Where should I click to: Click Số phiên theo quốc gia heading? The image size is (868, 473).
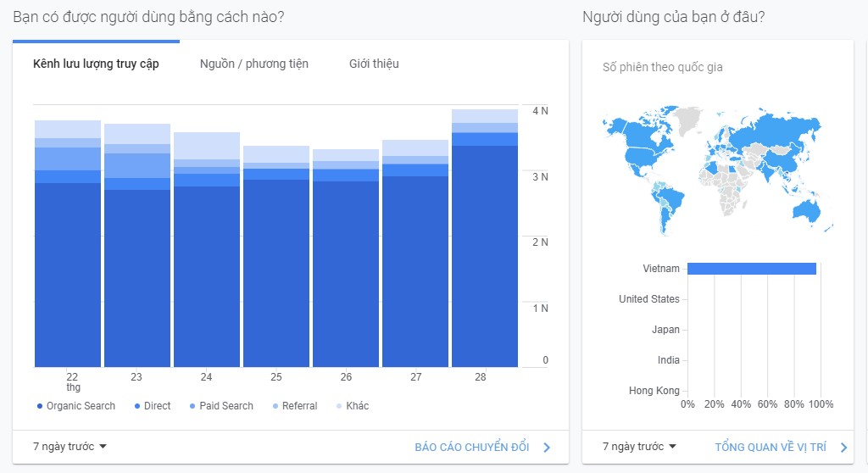[x=663, y=67]
